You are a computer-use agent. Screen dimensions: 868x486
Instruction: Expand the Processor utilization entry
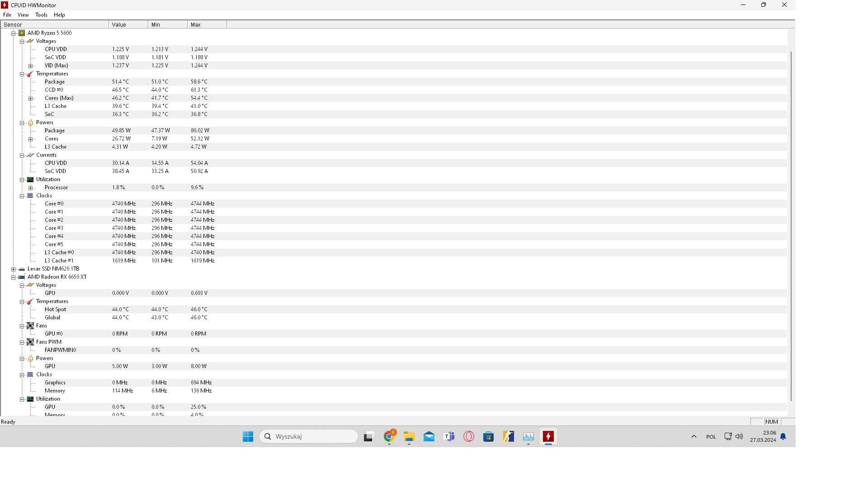point(30,187)
